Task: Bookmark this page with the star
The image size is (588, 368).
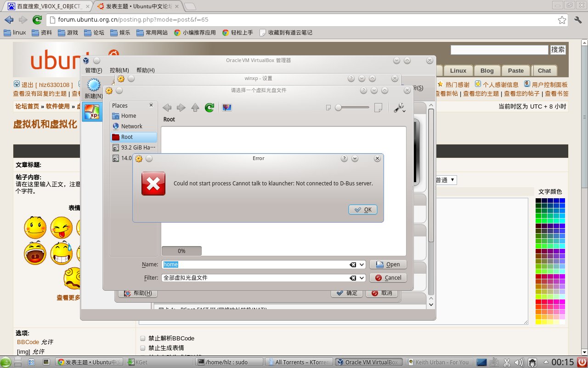Action: pos(562,20)
